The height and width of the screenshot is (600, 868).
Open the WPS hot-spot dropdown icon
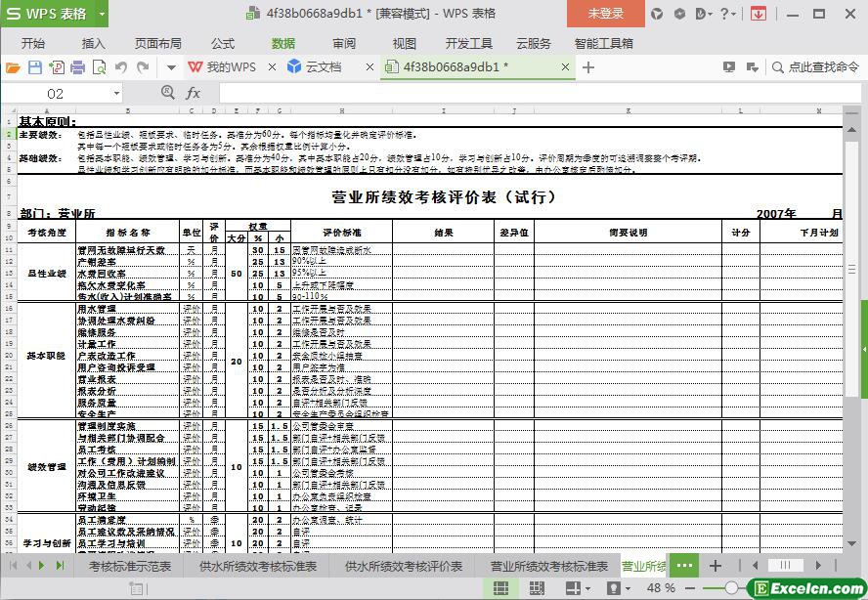(x=703, y=14)
